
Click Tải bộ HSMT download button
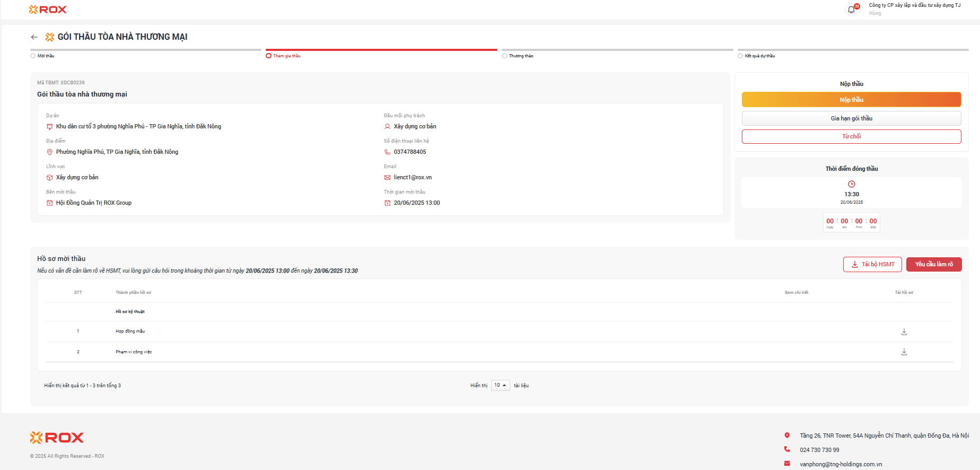tap(872, 264)
